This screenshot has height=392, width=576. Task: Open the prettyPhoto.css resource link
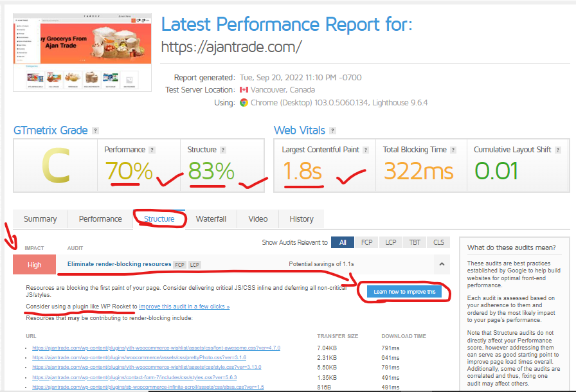[x=139, y=357]
